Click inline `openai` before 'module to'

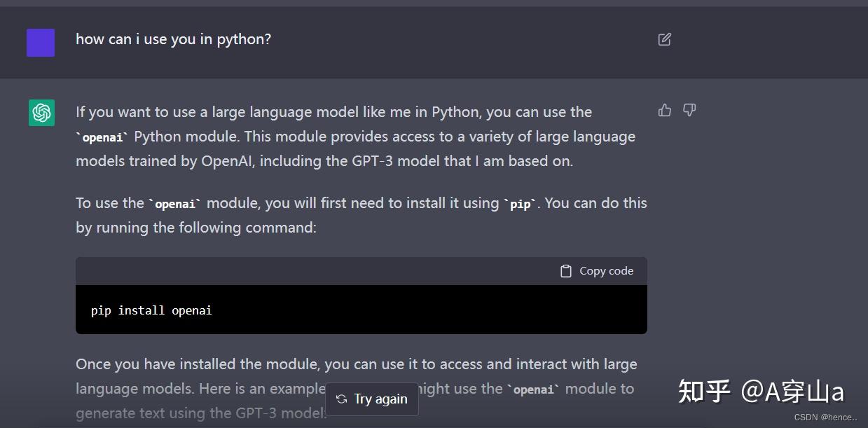pos(534,389)
